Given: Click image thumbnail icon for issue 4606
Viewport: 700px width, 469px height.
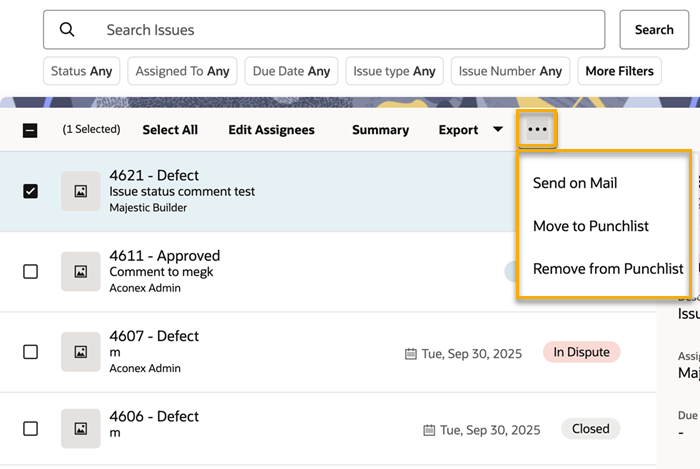Looking at the screenshot, I should click(x=81, y=428).
